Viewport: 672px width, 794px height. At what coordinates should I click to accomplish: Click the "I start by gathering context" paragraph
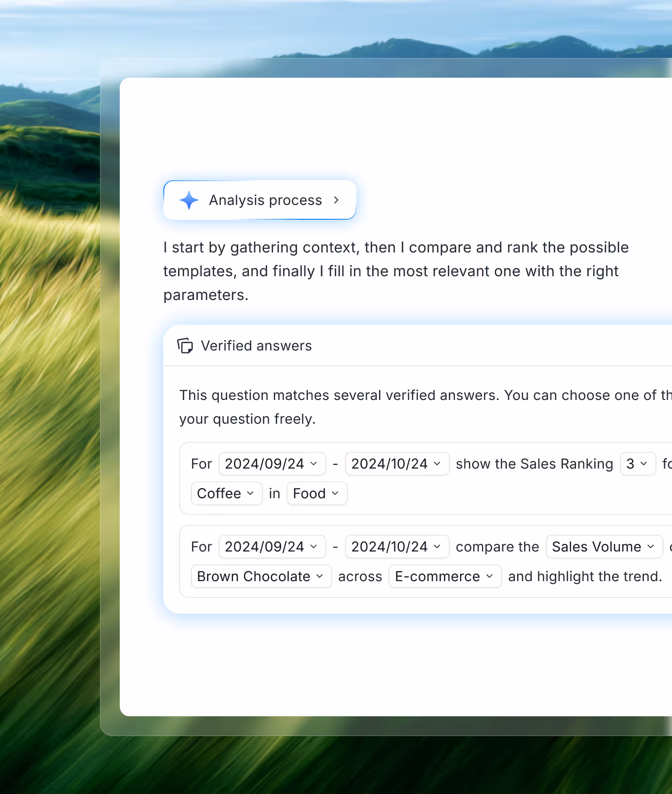pyautogui.click(x=396, y=271)
